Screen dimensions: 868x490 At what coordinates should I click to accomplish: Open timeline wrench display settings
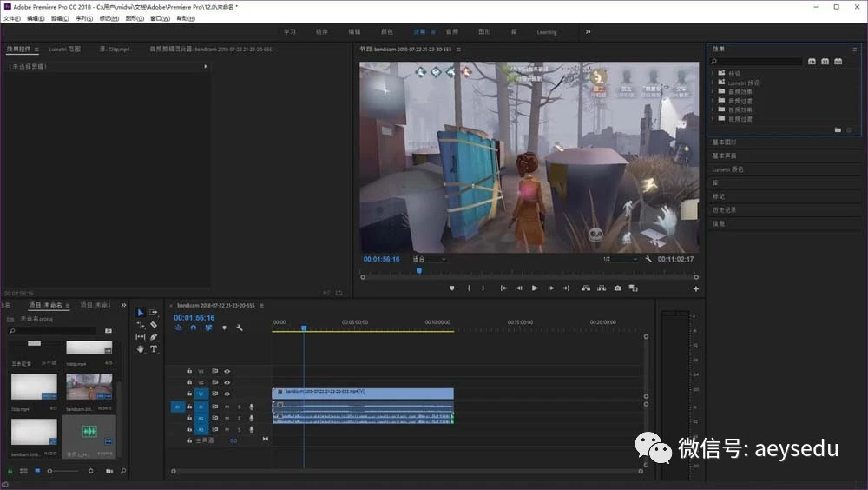tap(240, 328)
